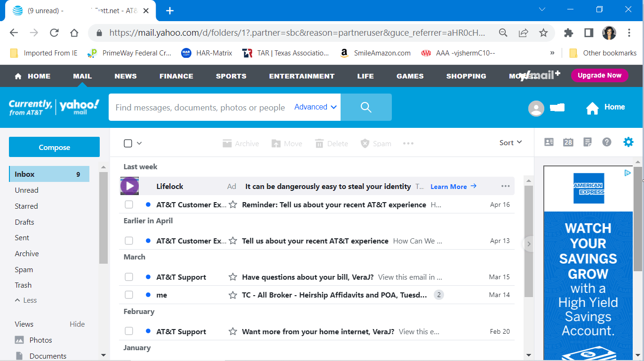Check the select-all messages checkbox
644x361 pixels.
tap(127, 142)
